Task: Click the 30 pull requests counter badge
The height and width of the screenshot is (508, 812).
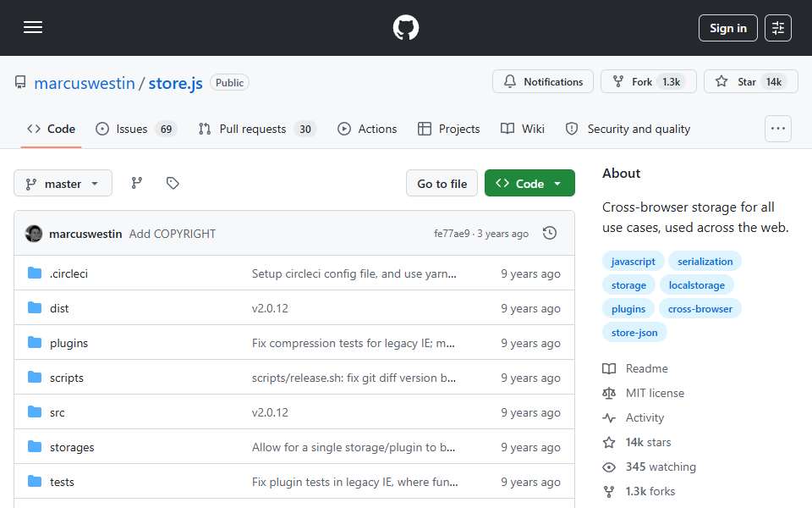Action: pyautogui.click(x=305, y=129)
